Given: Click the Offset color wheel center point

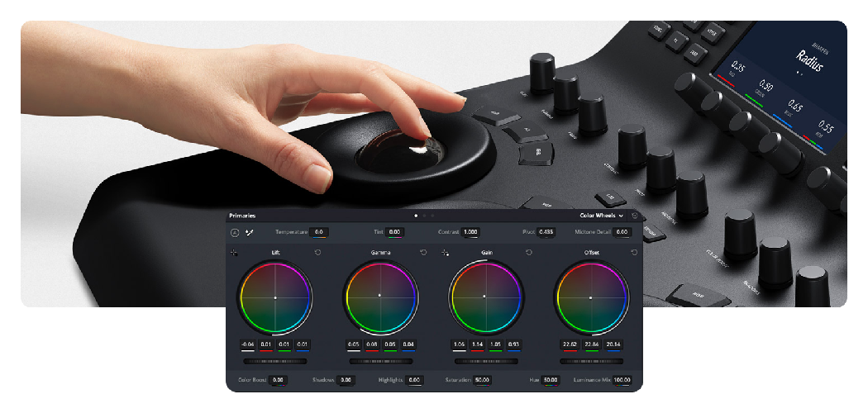Looking at the screenshot, I should 591,298.
